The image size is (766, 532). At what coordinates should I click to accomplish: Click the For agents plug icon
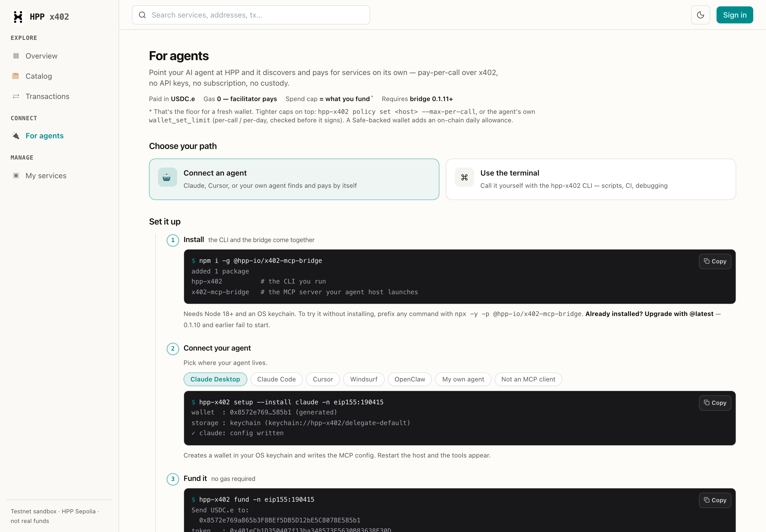pos(16,136)
